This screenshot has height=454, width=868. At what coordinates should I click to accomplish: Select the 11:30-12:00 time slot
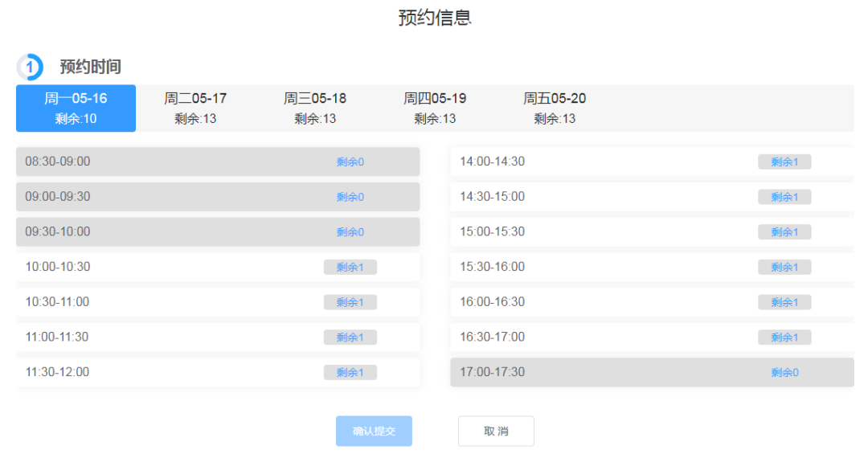218,372
